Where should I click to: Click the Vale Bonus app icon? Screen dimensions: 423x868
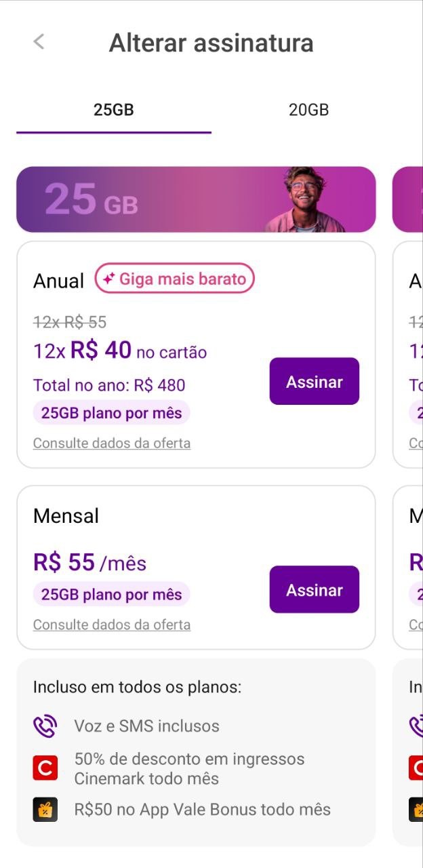click(x=45, y=810)
